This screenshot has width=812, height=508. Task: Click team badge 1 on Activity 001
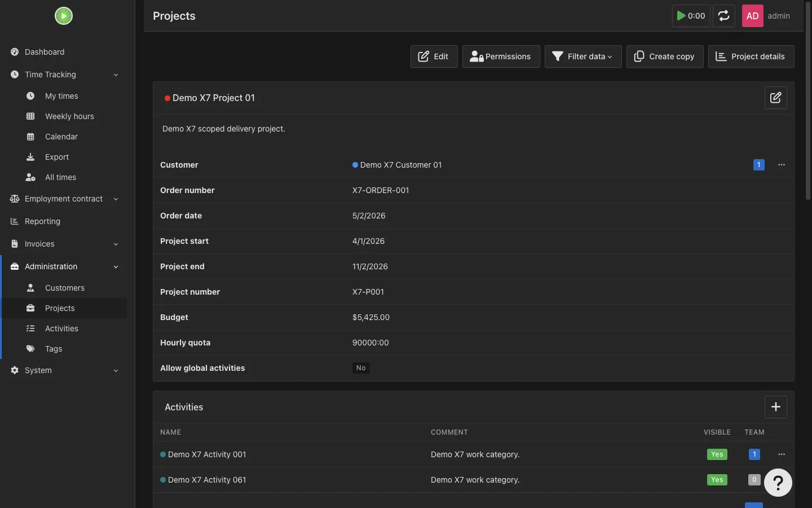point(754,454)
